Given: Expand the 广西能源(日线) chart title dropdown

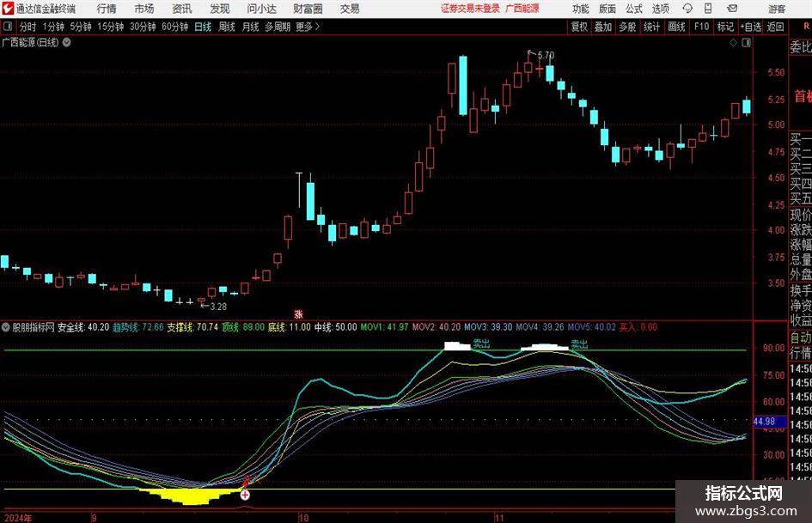Looking at the screenshot, I should pyautogui.click(x=67, y=42).
